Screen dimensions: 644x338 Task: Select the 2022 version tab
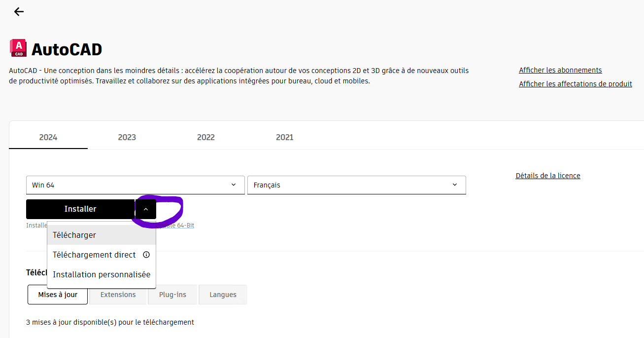[x=205, y=137]
